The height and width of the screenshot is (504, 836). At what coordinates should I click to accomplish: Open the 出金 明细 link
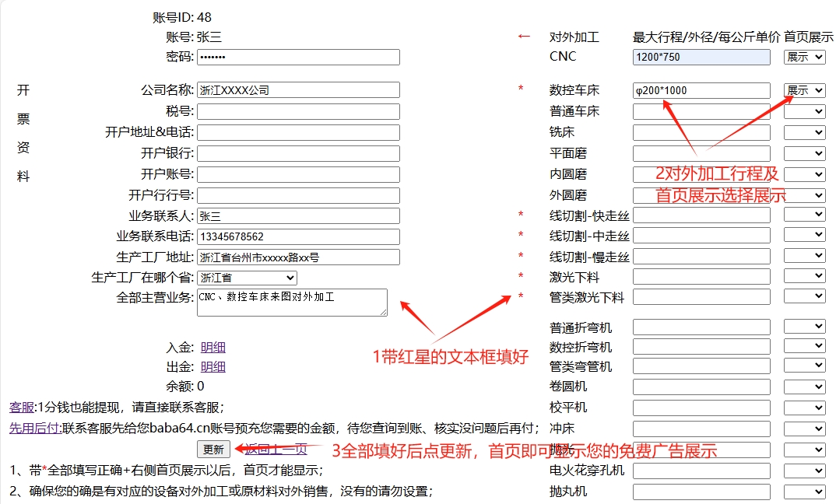click(x=213, y=366)
